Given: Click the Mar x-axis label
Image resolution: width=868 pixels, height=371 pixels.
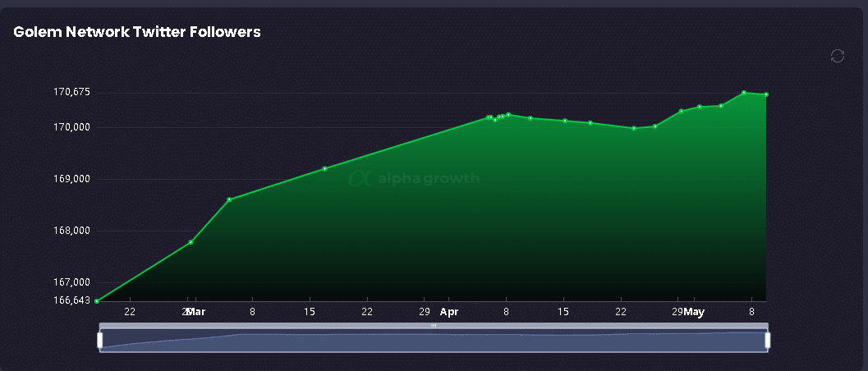Looking at the screenshot, I should coord(195,313).
